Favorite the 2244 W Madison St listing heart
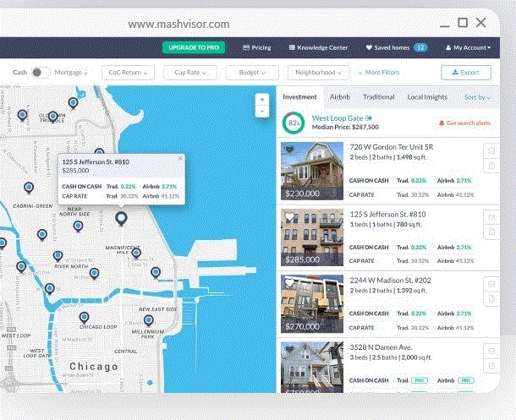The width and height of the screenshot is (516, 420). (x=289, y=282)
